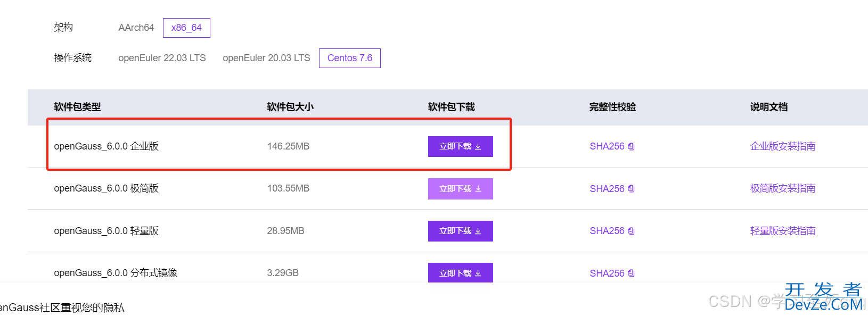Click package name openGauss_6.0.0 企业版
This screenshot has height=316, width=868.
[106, 146]
